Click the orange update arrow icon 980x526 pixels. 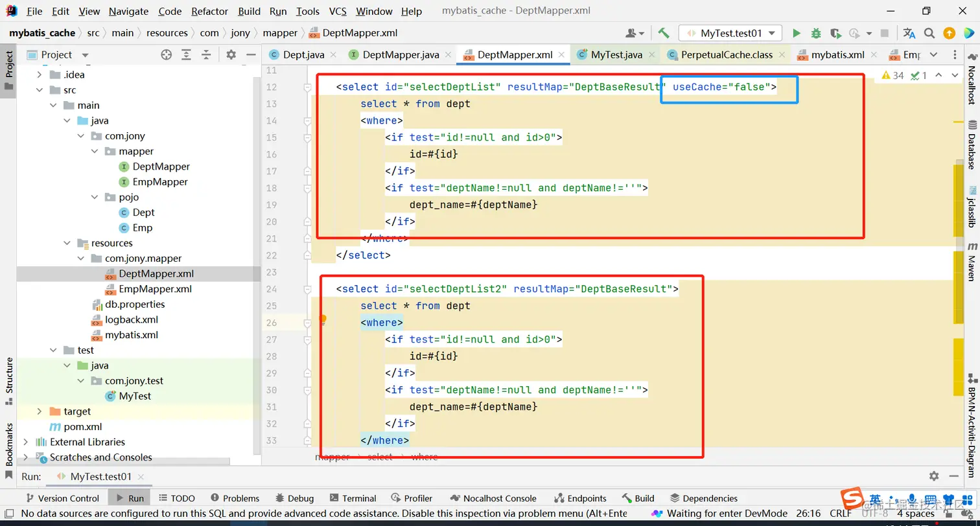[x=949, y=33]
